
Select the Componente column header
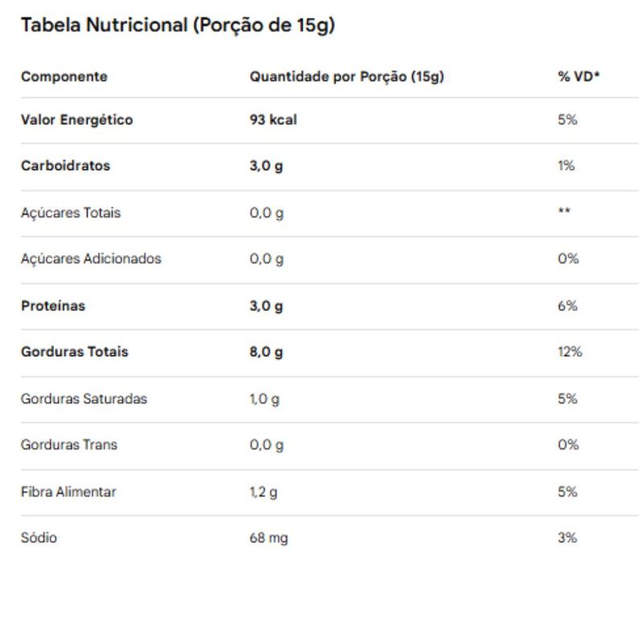click(64, 76)
